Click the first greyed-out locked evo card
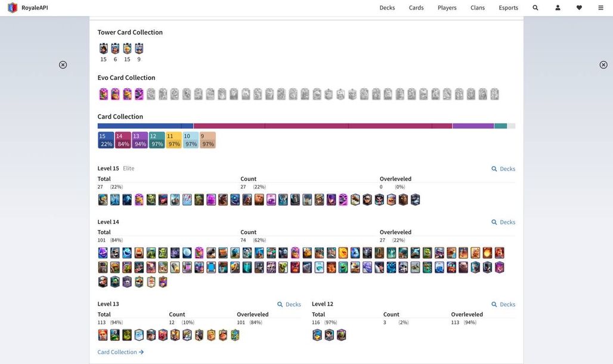 (x=151, y=94)
